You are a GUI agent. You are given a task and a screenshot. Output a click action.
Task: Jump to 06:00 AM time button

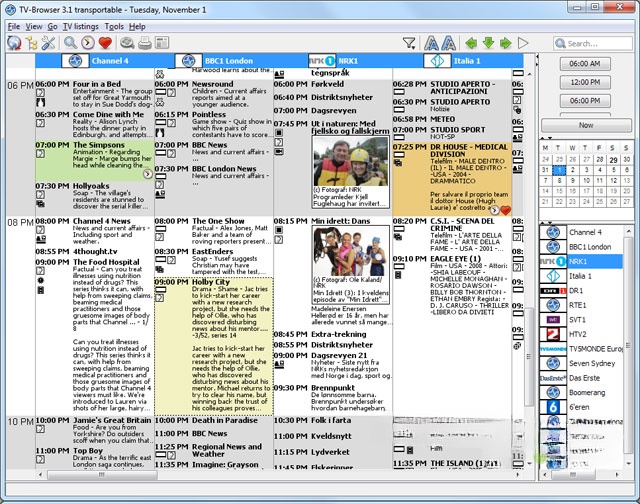pos(585,64)
